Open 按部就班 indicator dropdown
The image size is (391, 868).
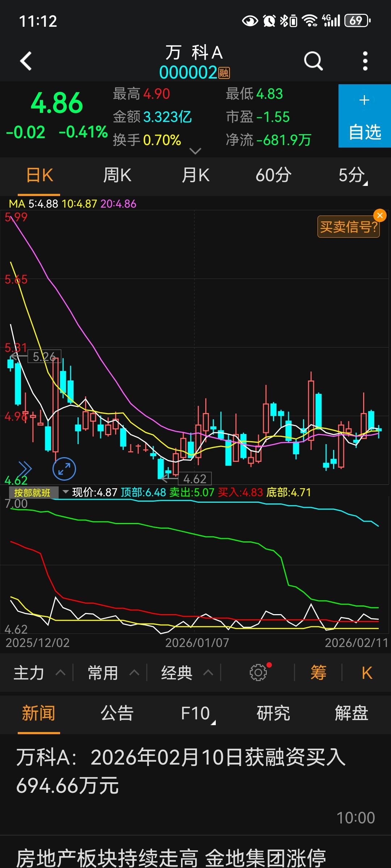[38, 492]
